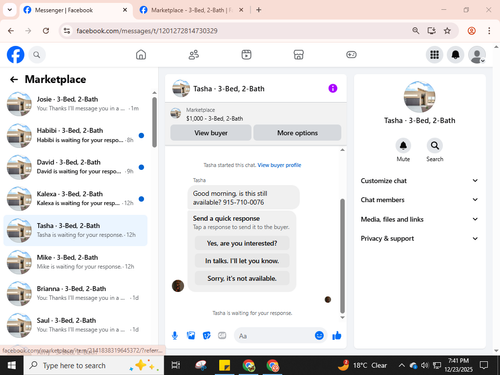Open Kalexa - 3-Bed, 2-Bath conversation
500x375 pixels.
tap(75, 199)
